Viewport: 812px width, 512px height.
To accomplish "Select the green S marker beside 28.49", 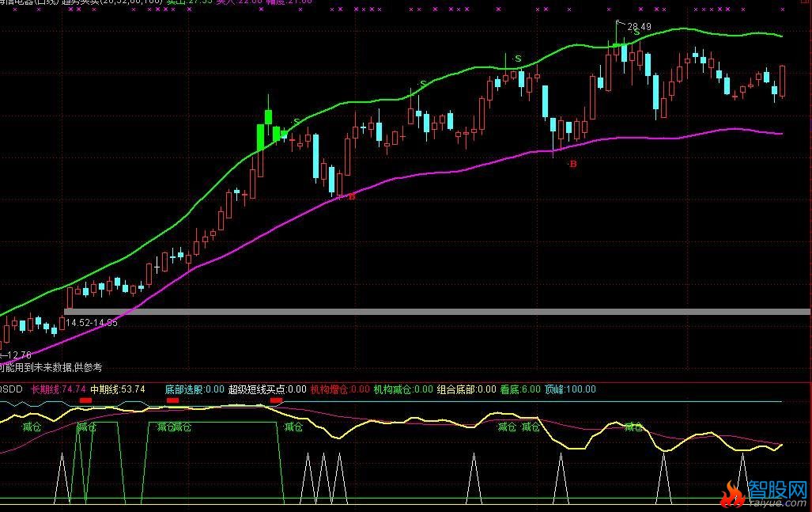I will pyautogui.click(x=636, y=32).
